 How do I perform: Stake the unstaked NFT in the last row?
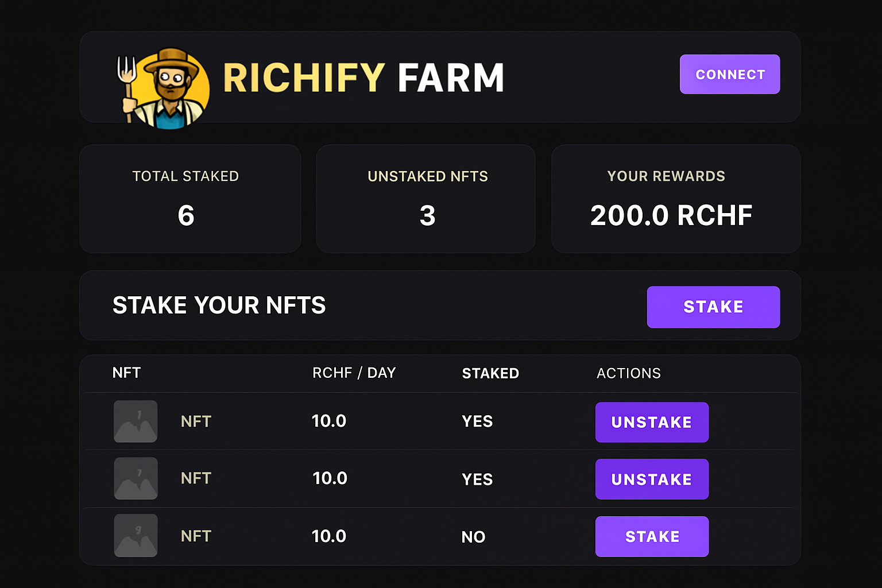pos(652,536)
